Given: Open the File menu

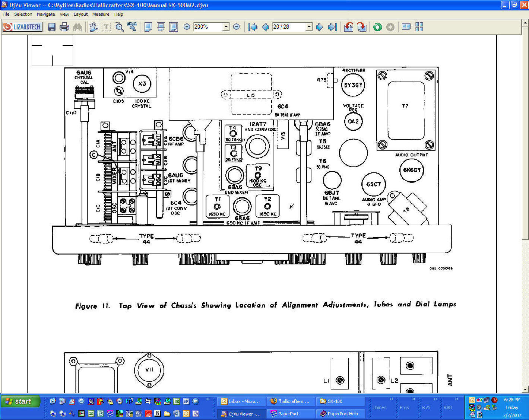Looking at the screenshot, I should tap(6, 14).
